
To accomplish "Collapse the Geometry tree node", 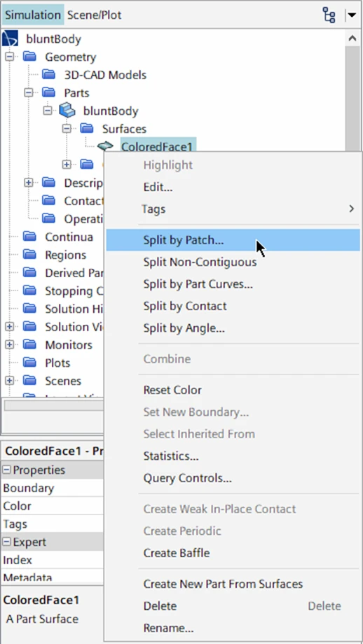I will 9,57.
